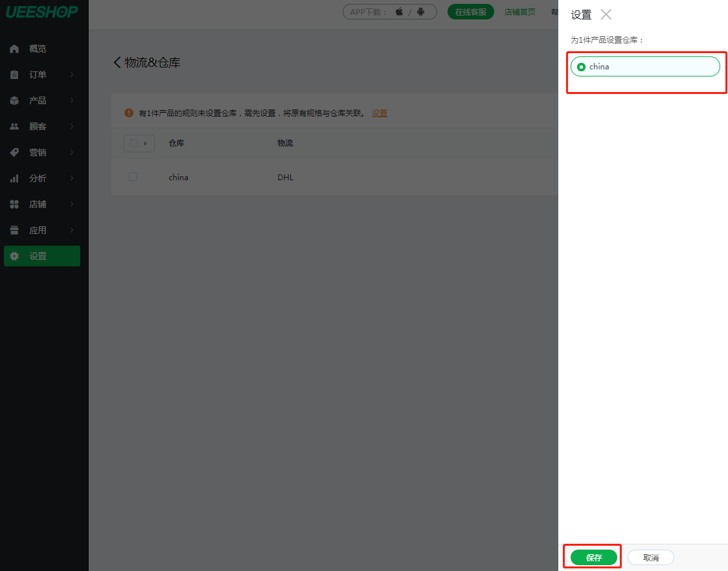Image resolution: width=728 pixels, height=571 pixels.
Task: Close the 设置 side panel
Action: (x=606, y=14)
